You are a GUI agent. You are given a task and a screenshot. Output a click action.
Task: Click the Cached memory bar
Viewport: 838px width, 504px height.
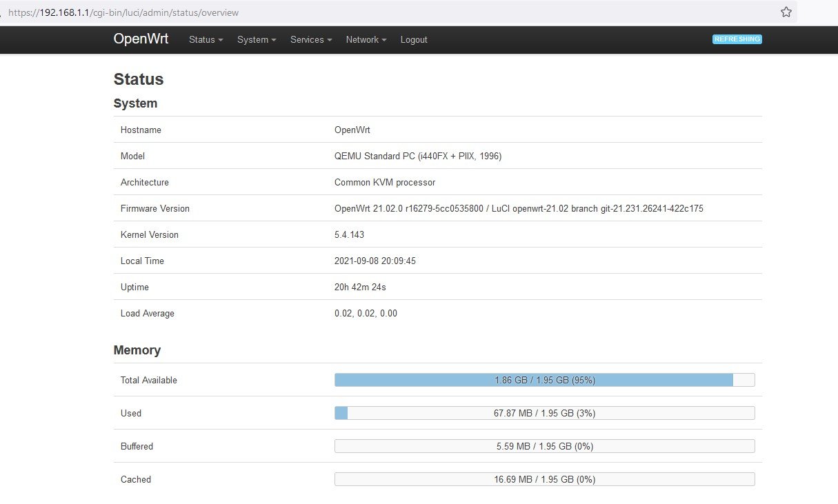(x=544, y=479)
